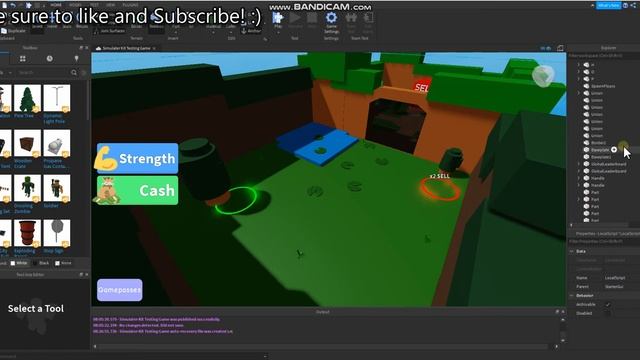
Task: Open the TEST ribbon tab
Action: [94, 5]
